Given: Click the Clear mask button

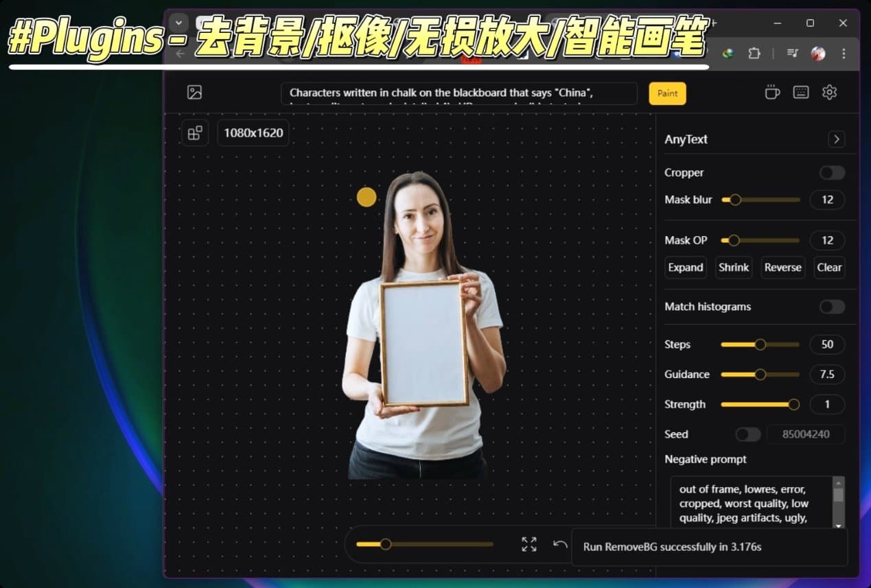Looking at the screenshot, I should [x=828, y=267].
